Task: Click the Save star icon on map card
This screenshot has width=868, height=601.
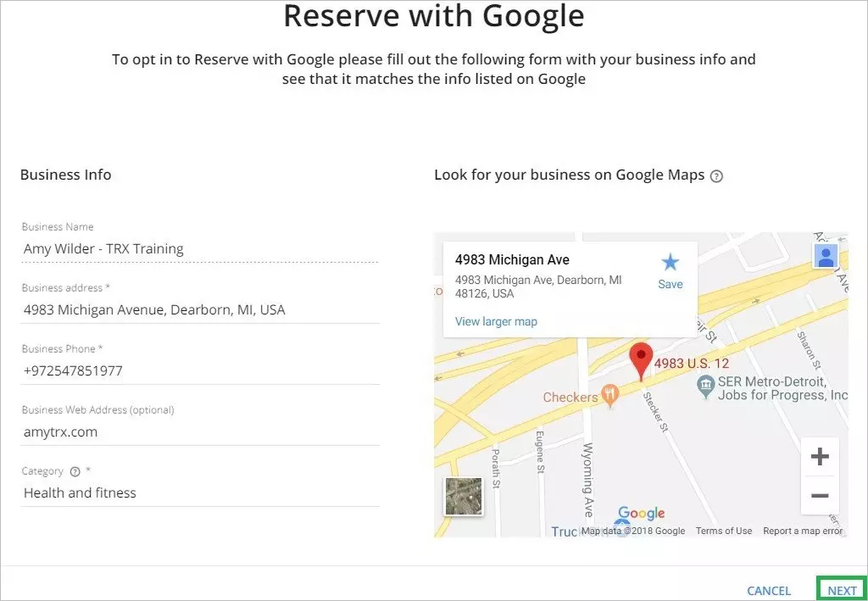Action: click(670, 262)
